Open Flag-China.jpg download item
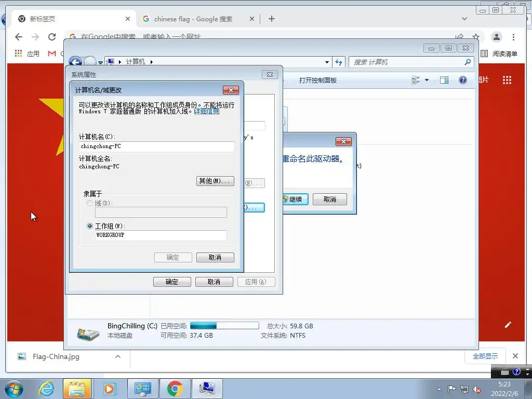This screenshot has height=399, width=532. click(56, 356)
